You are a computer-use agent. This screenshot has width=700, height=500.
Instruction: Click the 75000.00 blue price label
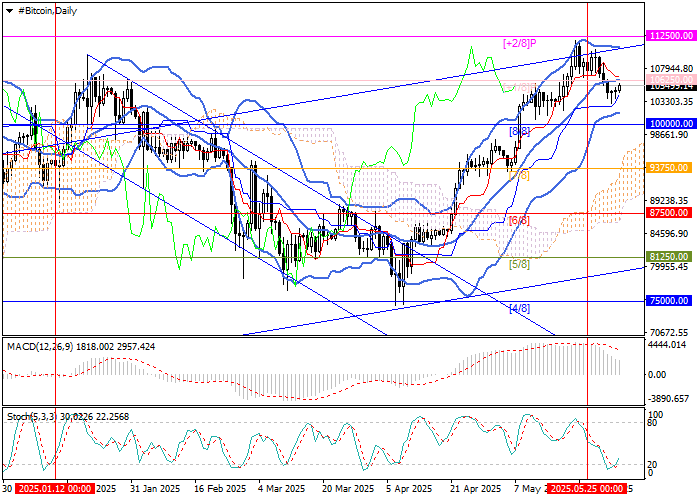[670, 301]
